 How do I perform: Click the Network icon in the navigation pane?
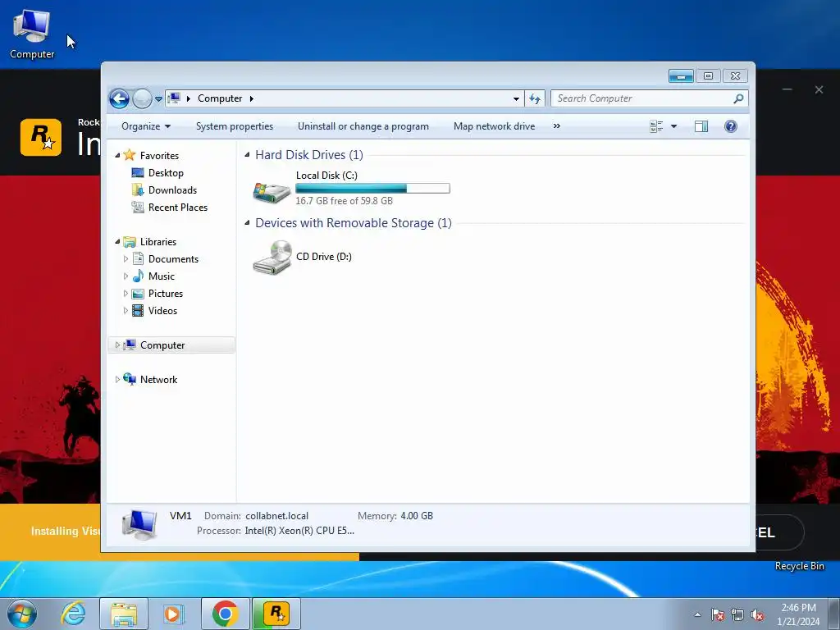(x=130, y=379)
